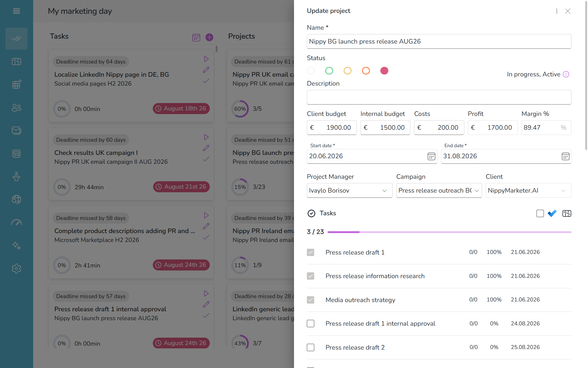Click the Tasks calendar view icon

point(196,37)
